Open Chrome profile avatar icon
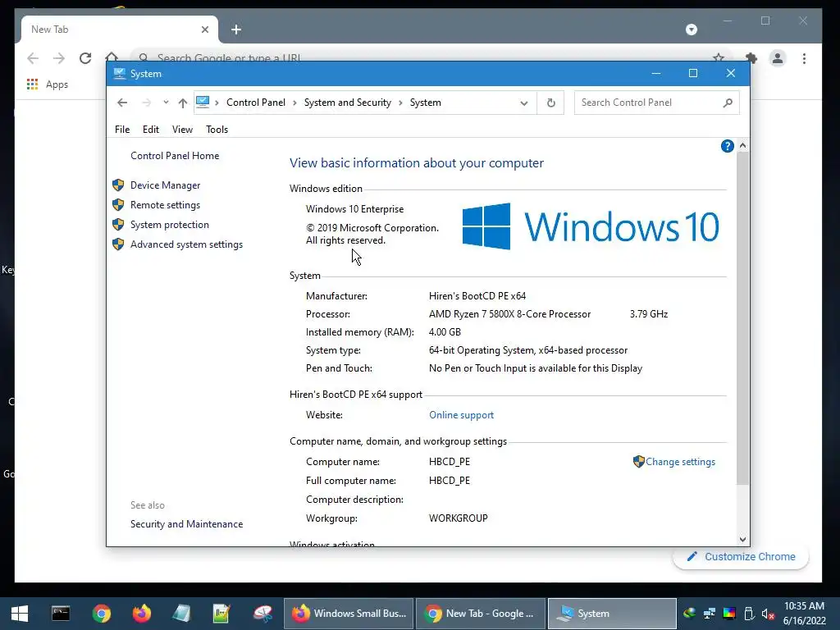 pyautogui.click(x=778, y=58)
